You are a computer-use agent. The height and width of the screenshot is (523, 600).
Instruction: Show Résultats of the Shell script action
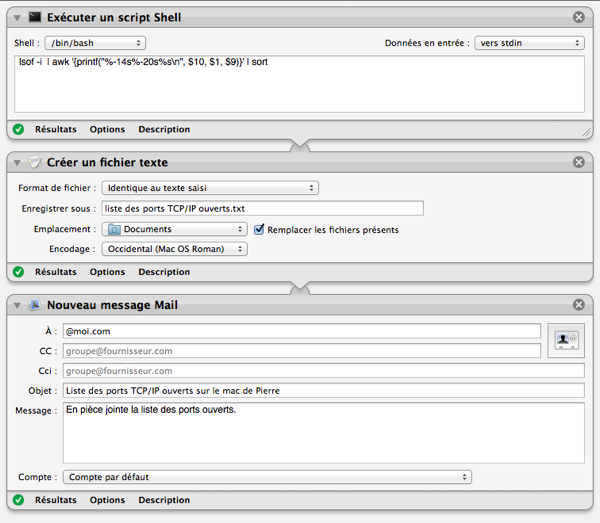tap(56, 129)
